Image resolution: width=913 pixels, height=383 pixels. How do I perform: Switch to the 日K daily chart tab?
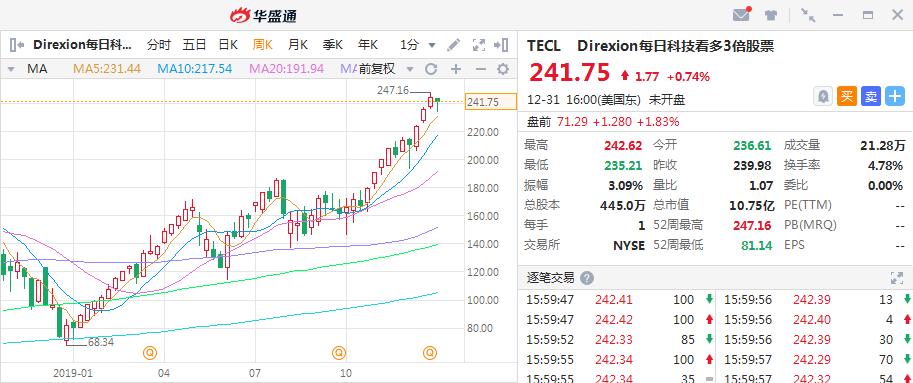coord(228,45)
